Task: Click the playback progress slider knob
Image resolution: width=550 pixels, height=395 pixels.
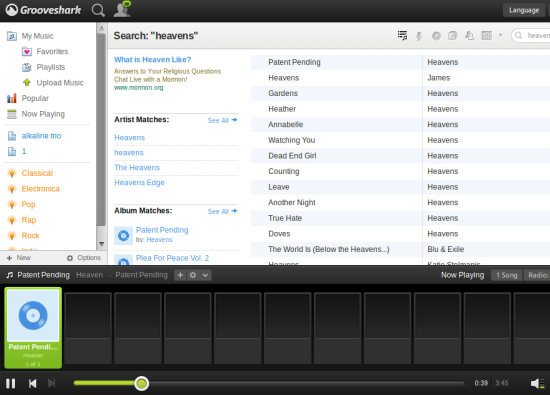Action: [x=141, y=383]
